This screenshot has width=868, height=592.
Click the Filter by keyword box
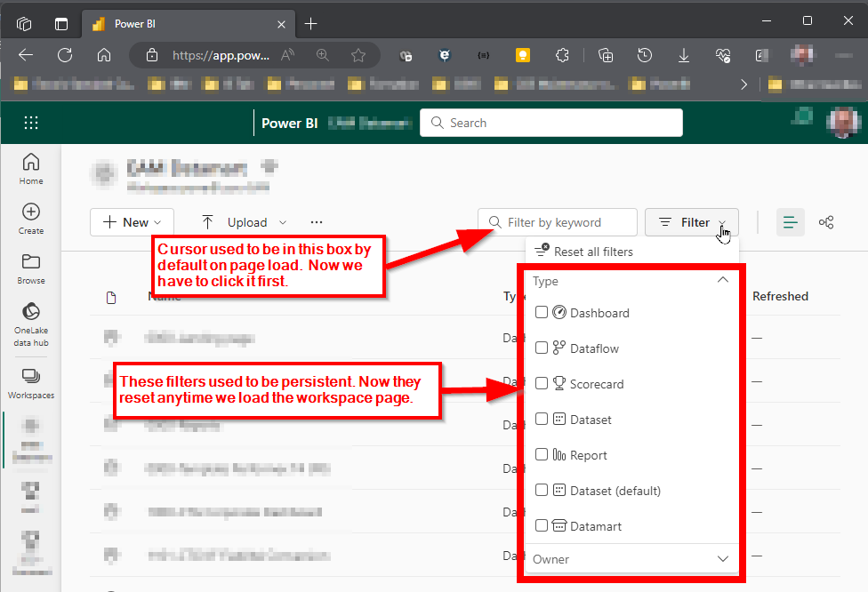(558, 222)
